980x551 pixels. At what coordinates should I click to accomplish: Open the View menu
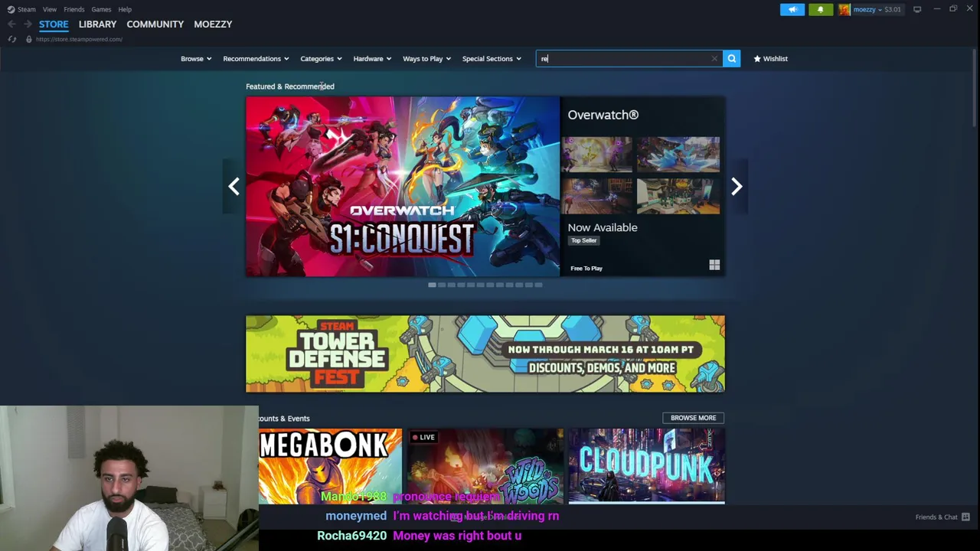50,9
